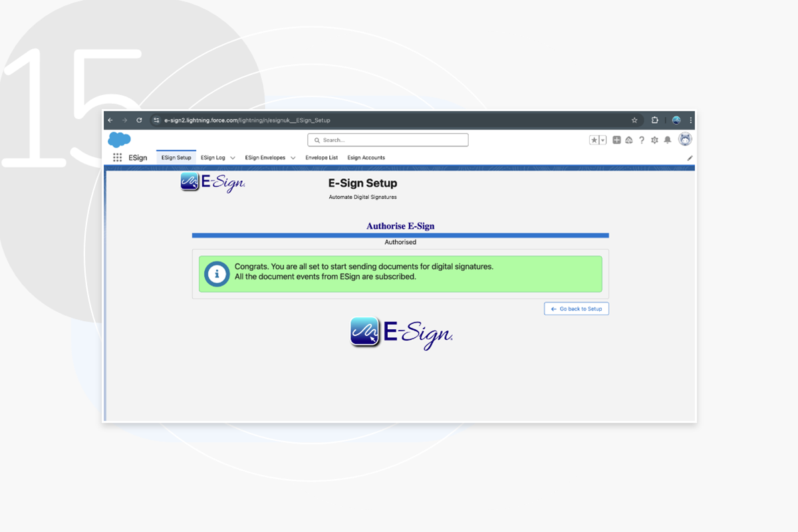Bookmark this page with the address bar star
The height and width of the screenshot is (532, 798).
coord(634,120)
